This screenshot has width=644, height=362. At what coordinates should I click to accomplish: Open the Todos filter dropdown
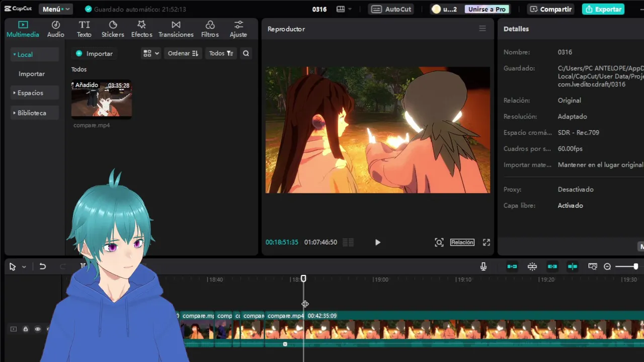coord(221,53)
